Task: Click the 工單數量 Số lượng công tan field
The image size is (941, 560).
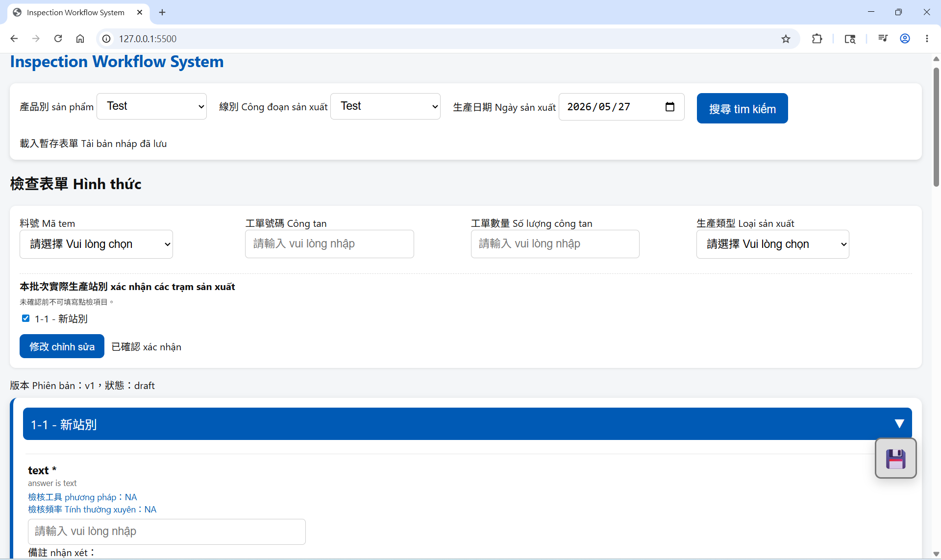Action: (555, 244)
